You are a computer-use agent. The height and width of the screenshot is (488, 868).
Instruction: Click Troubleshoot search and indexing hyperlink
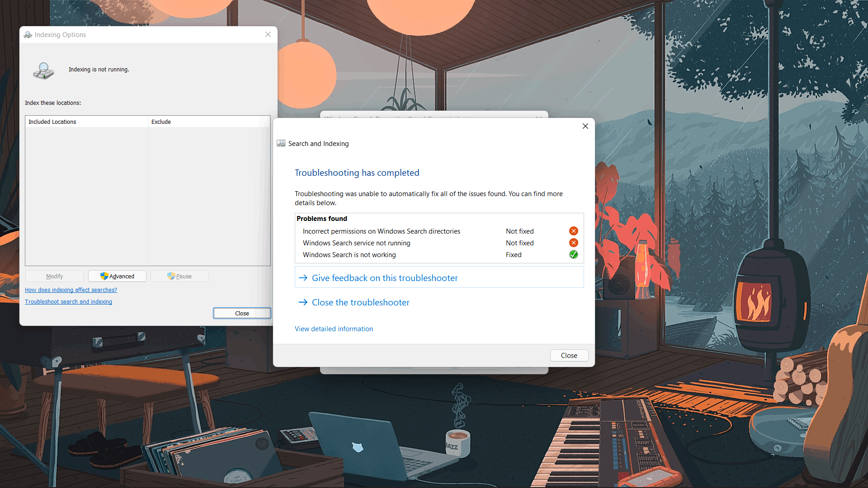(69, 301)
